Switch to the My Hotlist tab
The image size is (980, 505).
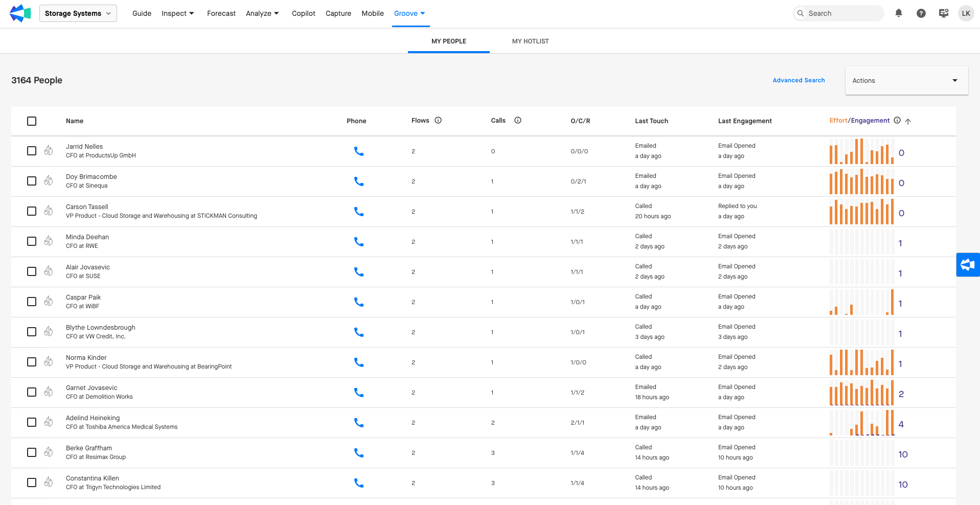coord(530,41)
